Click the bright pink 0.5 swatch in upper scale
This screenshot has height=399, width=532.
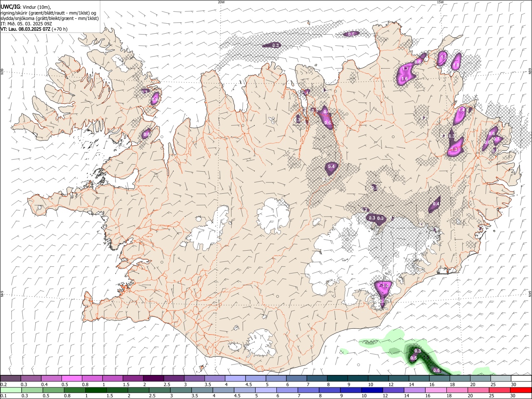point(71,379)
